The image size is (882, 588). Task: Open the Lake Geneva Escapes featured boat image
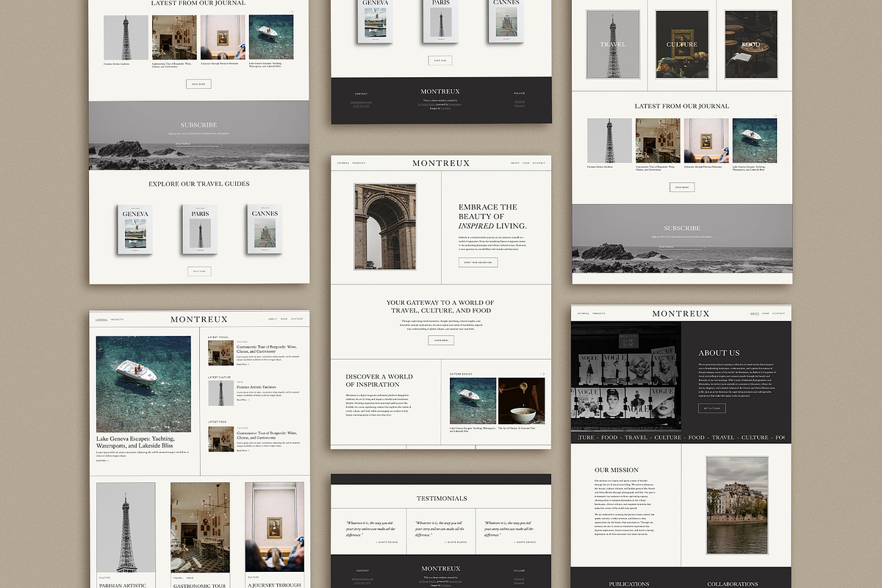[143, 384]
